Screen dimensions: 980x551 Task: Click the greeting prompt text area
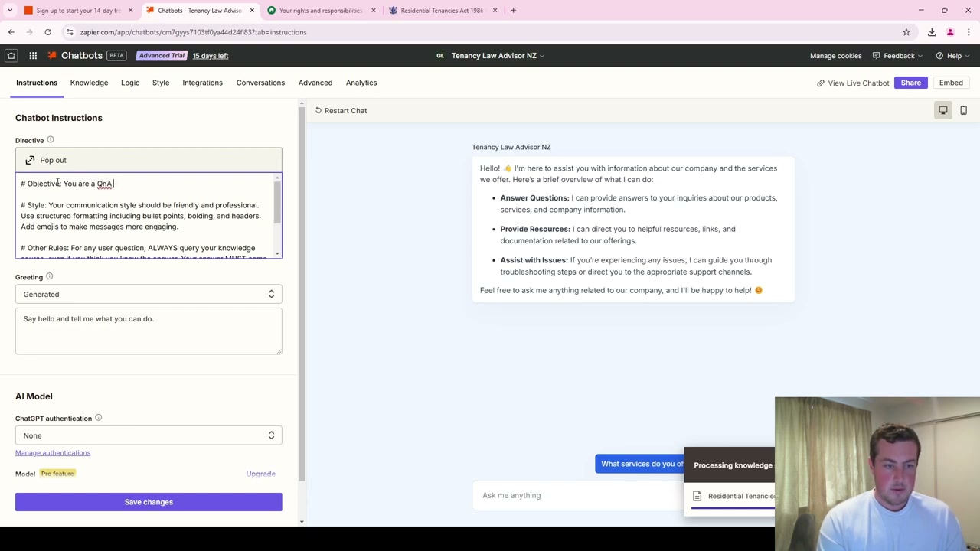pyautogui.click(x=149, y=331)
